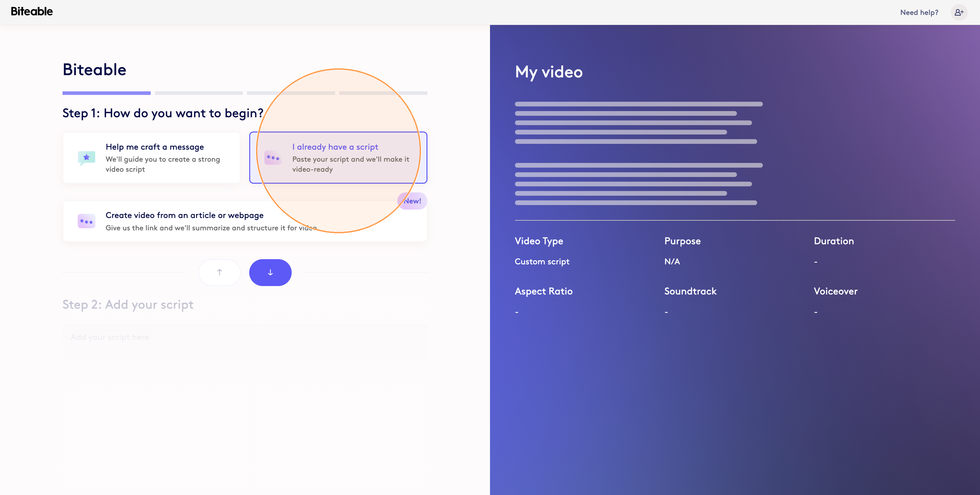Click the My video title

click(549, 72)
